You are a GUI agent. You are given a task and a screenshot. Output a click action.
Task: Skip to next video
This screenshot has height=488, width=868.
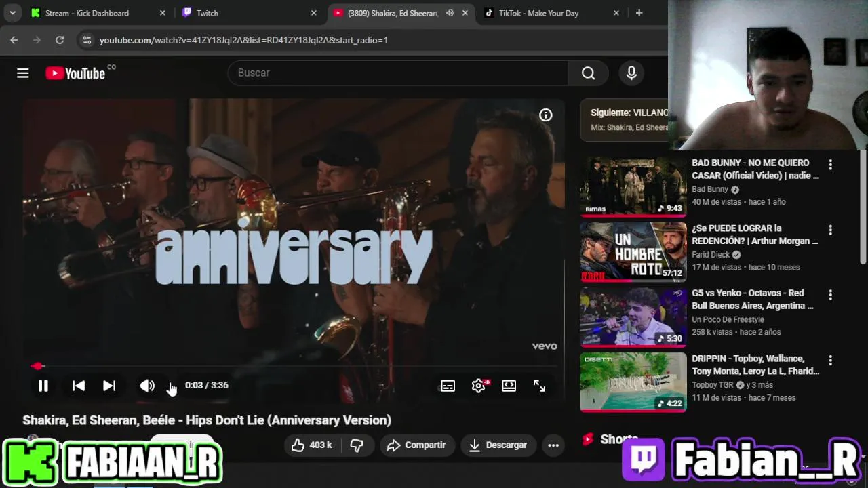pos(109,386)
